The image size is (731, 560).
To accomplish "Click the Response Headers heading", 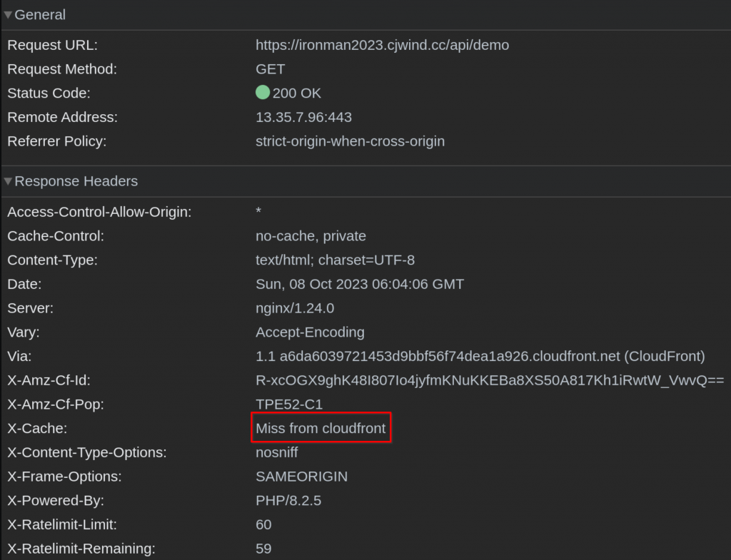I will (76, 181).
